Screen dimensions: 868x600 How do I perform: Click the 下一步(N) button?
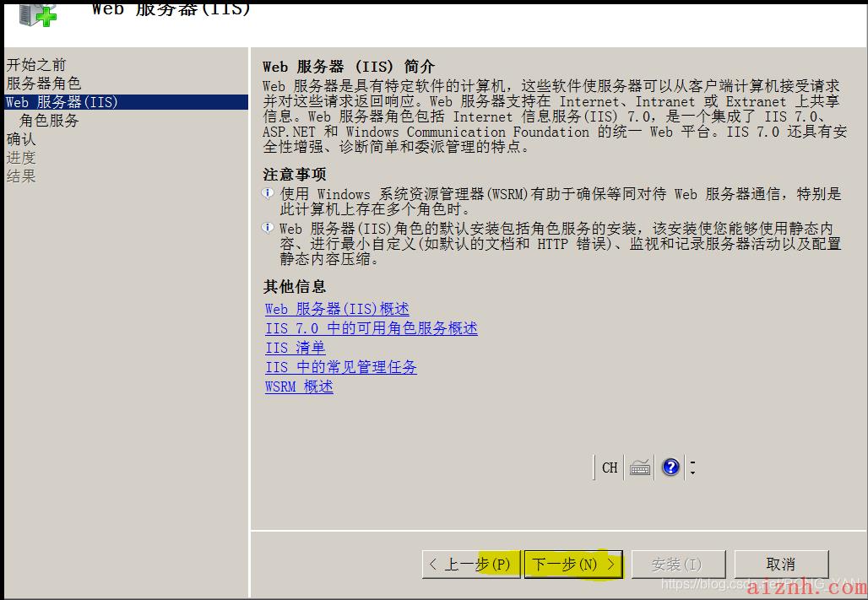tap(573, 564)
